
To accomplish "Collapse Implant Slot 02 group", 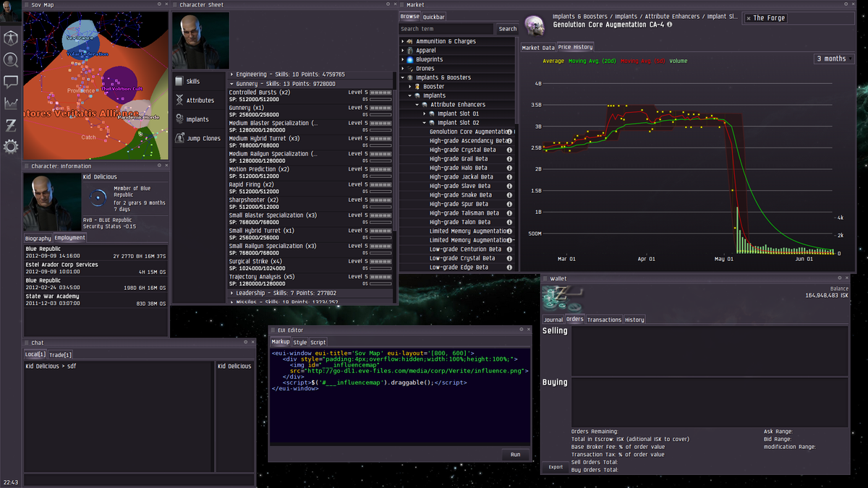I will [425, 123].
